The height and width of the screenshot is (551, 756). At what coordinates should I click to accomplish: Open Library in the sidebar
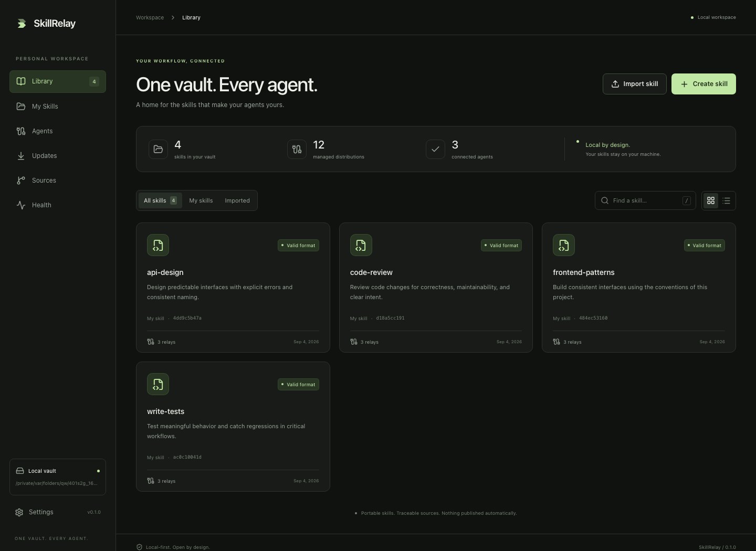tap(58, 81)
